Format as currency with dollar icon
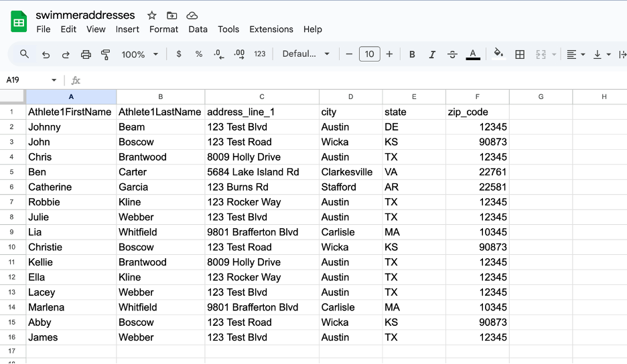Viewport: 627px width, 364px height. coord(179,54)
